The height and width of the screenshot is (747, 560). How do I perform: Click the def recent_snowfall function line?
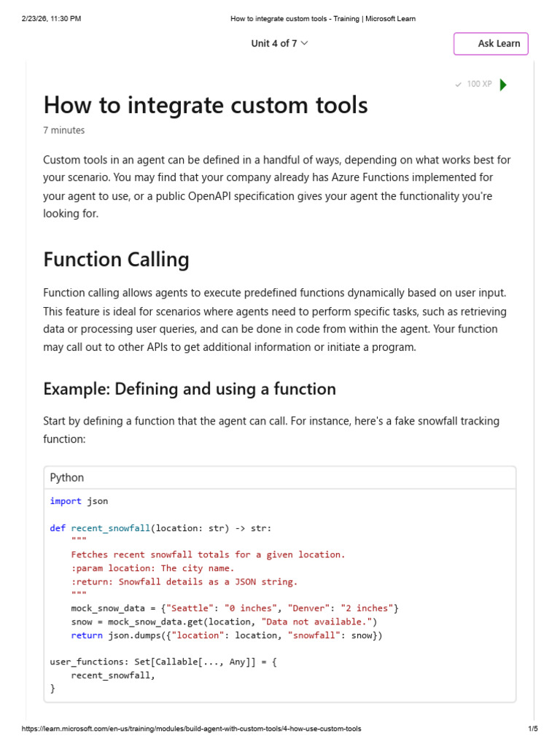point(160,528)
